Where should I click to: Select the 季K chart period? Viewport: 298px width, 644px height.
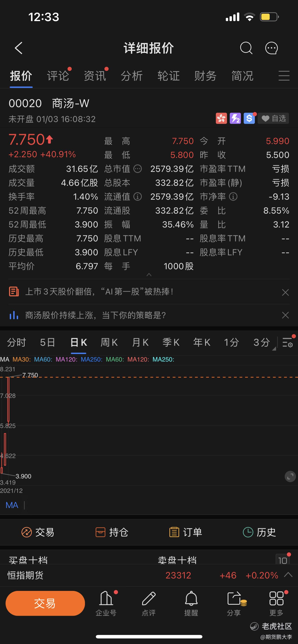coord(171,342)
